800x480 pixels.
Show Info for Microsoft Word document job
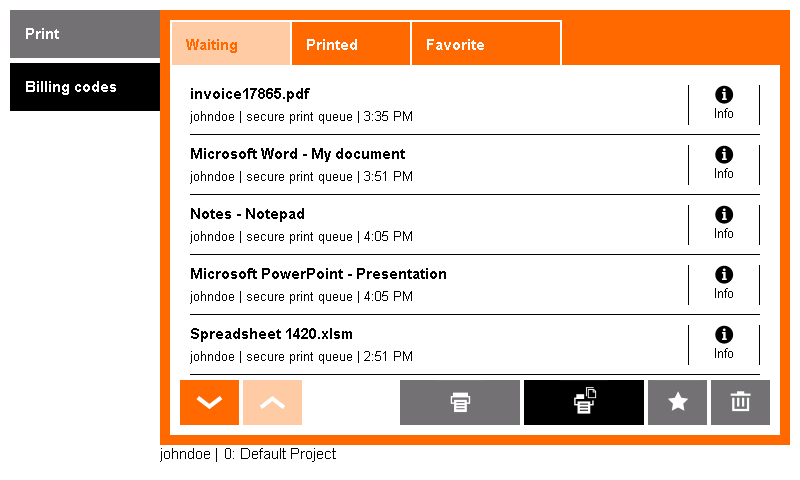pyautogui.click(x=723, y=165)
